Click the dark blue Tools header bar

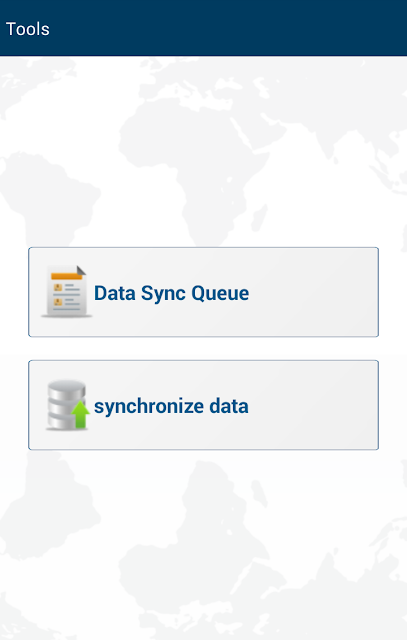203,28
